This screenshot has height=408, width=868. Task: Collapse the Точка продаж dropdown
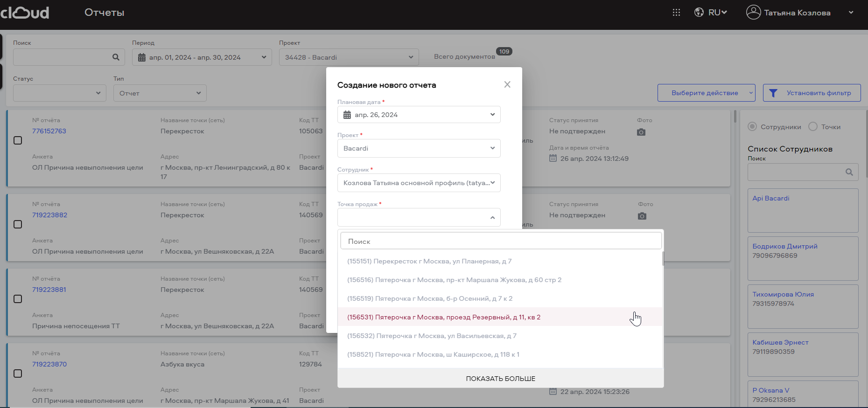coord(492,217)
